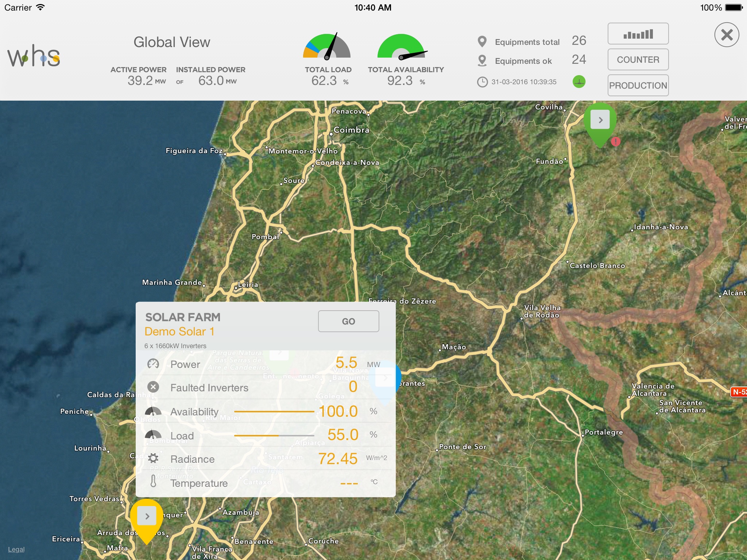
Task: Switch to PRODUCTION view
Action: pos(638,86)
